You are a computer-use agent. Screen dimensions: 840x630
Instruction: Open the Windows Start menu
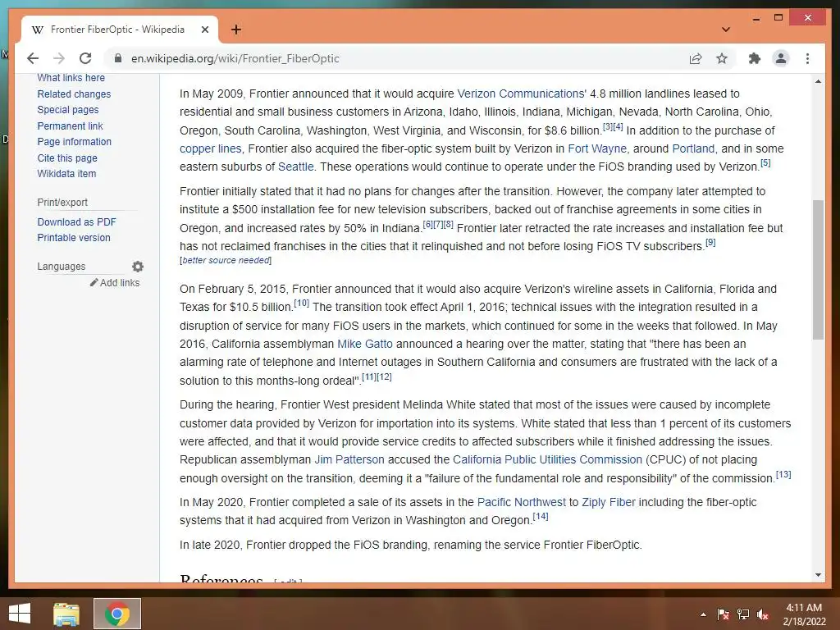(x=20, y=614)
